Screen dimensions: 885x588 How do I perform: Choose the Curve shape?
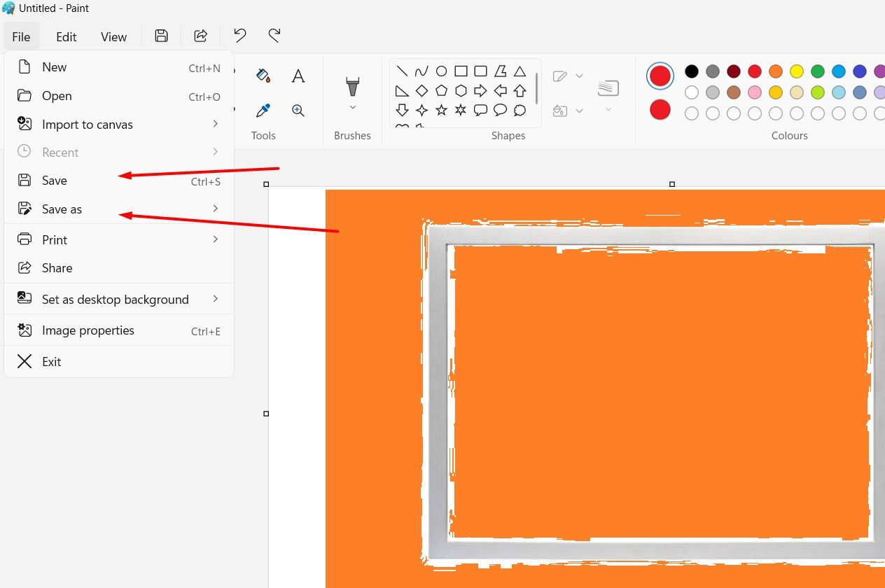(421, 71)
